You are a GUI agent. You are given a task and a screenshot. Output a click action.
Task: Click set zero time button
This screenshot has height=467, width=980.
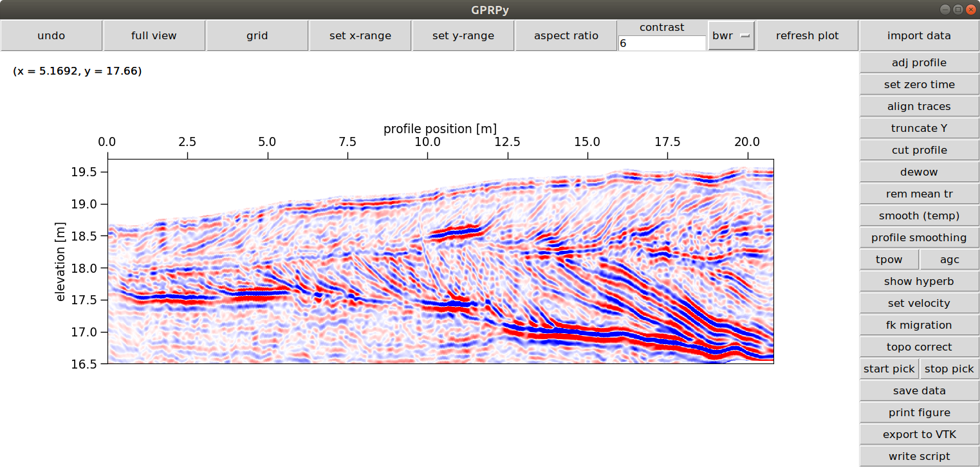click(919, 84)
